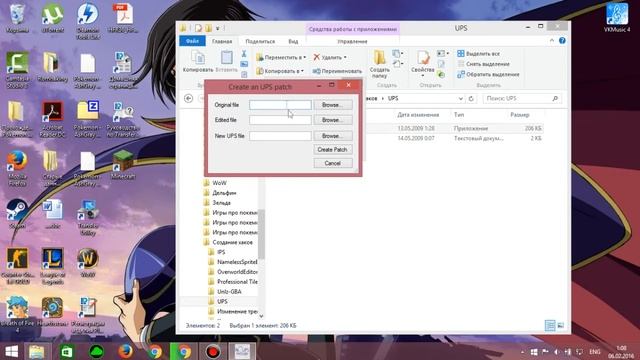Image resolution: width=640 pixels, height=360 pixels.
Task: Open the Копировать в dropdown
Action: pyautogui.click(x=280, y=71)
